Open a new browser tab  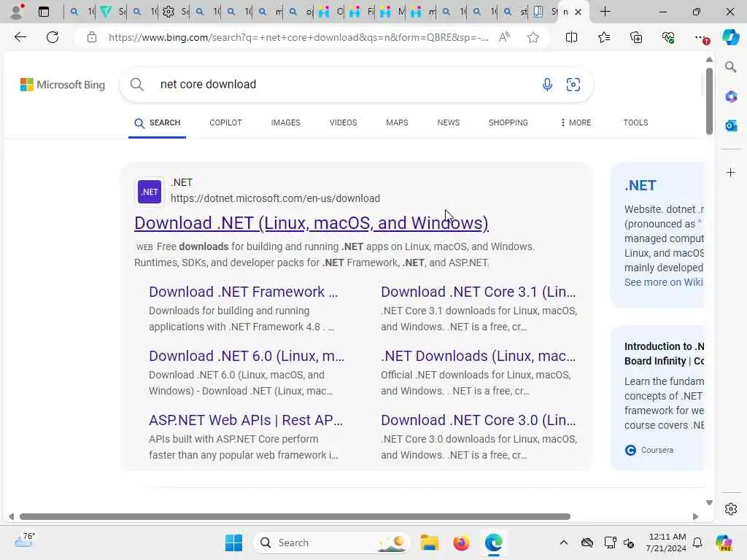pyautogui.click(x=605, y=12)
